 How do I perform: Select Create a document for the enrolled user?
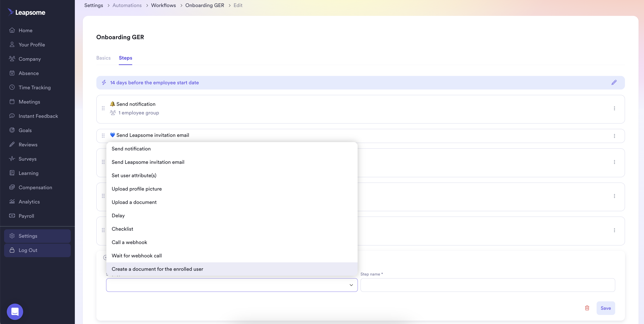point(232,269)
